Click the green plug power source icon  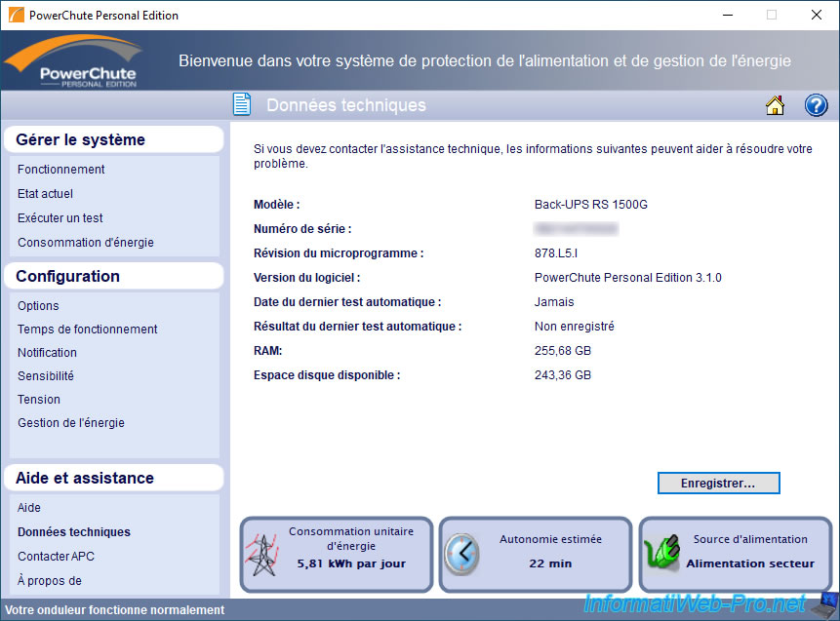663,556
